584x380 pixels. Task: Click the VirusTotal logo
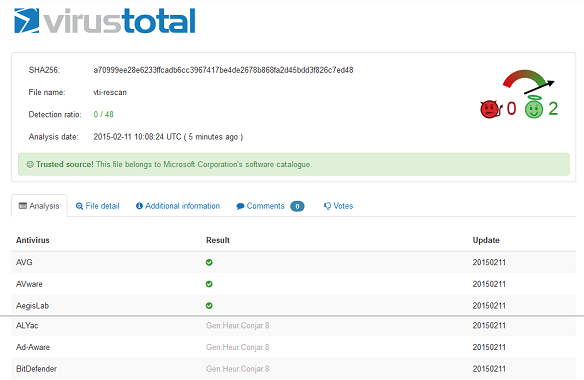[105, 21]
